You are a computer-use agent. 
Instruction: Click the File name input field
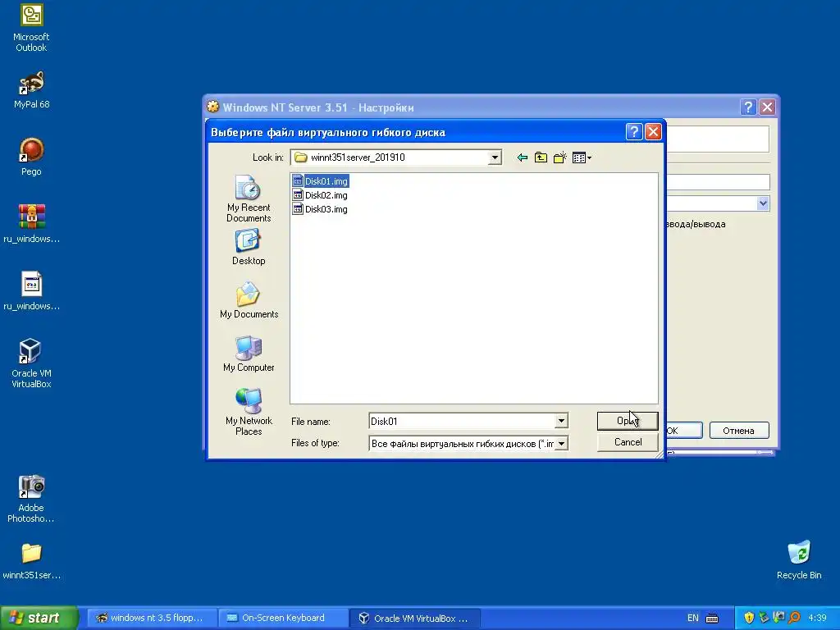point(463,421)
